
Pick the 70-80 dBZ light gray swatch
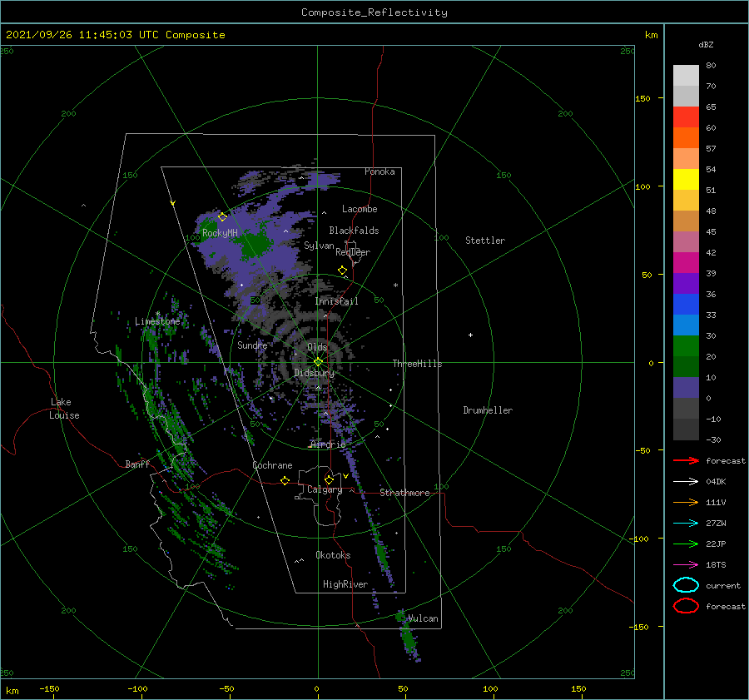coord(686,76)
